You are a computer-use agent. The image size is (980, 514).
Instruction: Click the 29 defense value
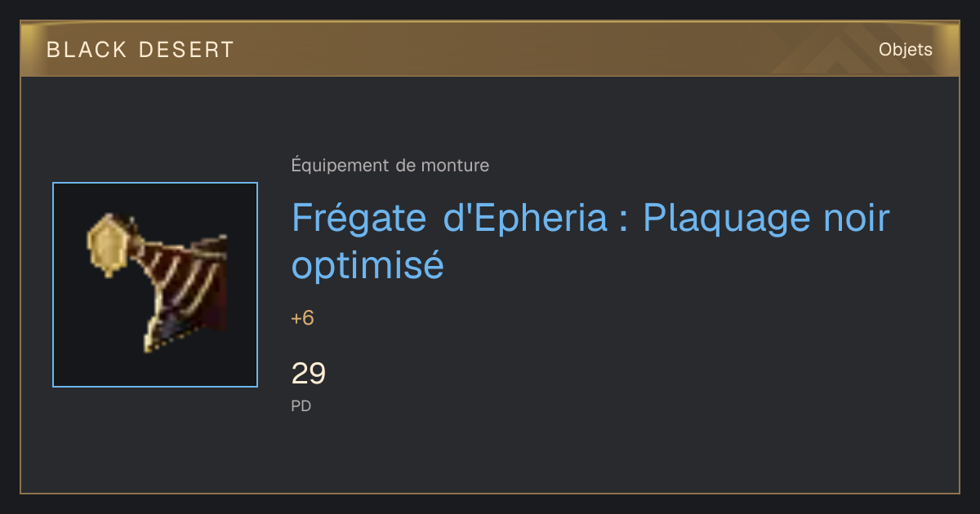tap(309, 373)
